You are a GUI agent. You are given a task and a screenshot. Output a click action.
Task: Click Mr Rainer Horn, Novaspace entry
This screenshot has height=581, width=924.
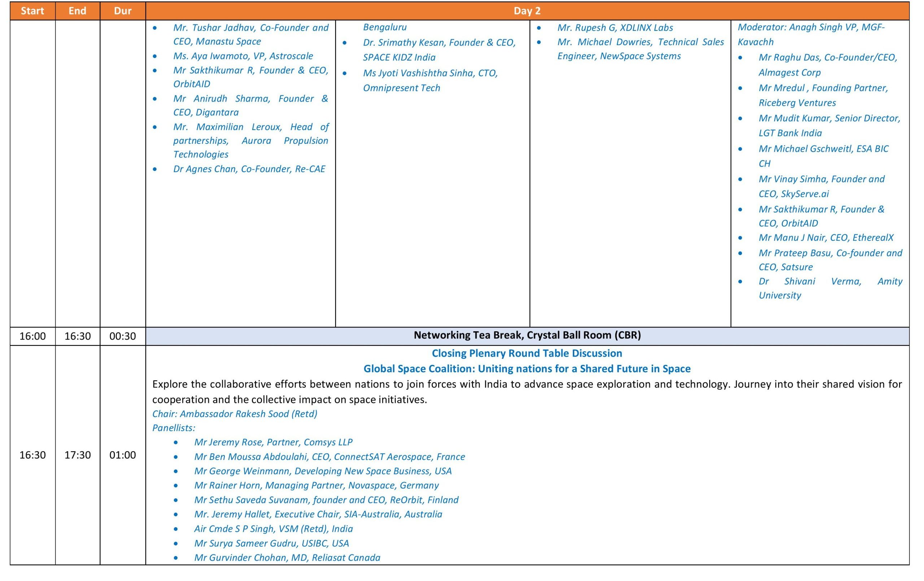pos(316,485)
